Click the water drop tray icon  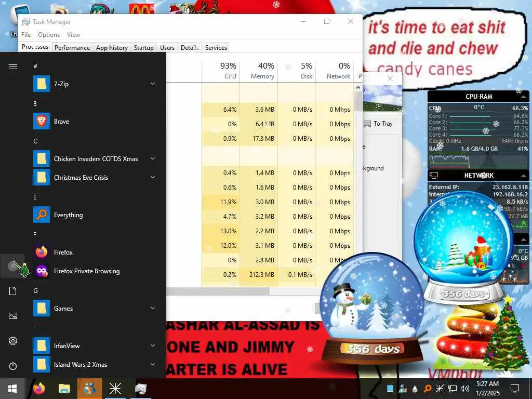point(415,389)
